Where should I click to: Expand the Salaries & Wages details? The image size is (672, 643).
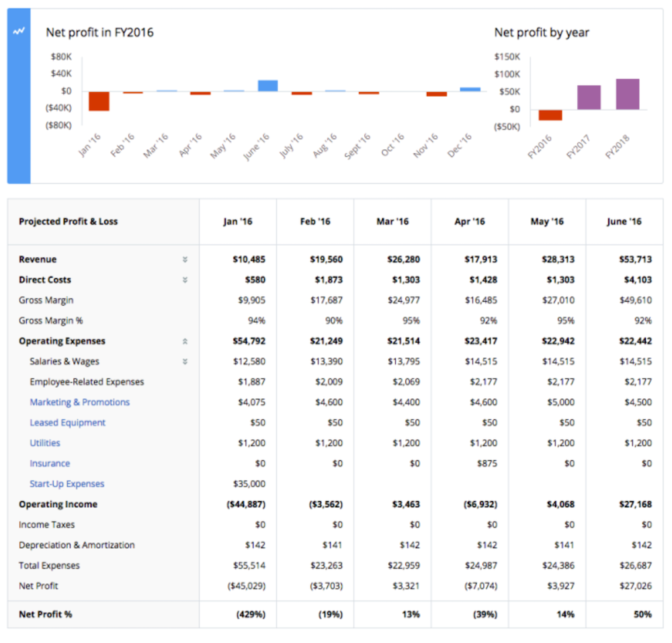coord(185,361)
